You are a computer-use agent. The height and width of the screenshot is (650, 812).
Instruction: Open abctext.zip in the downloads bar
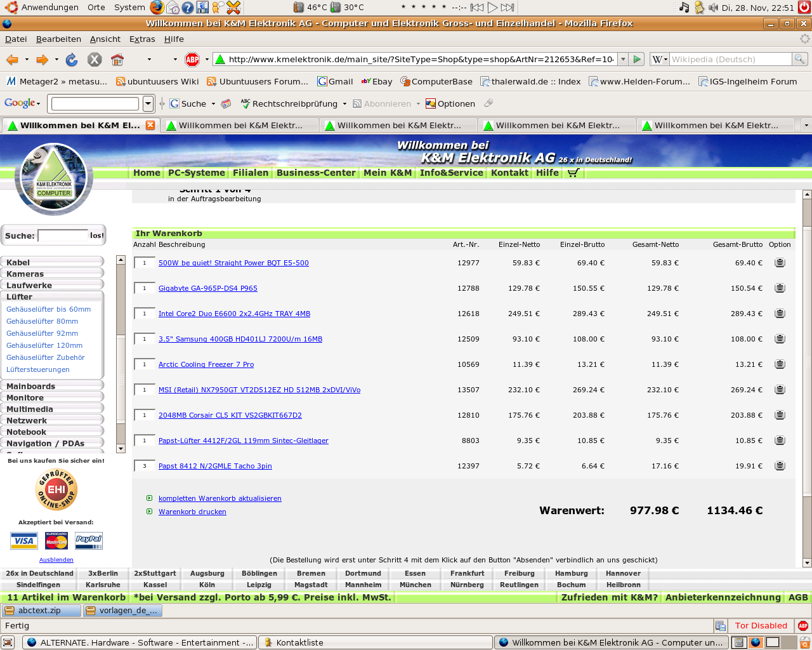(x=42, y=611)
